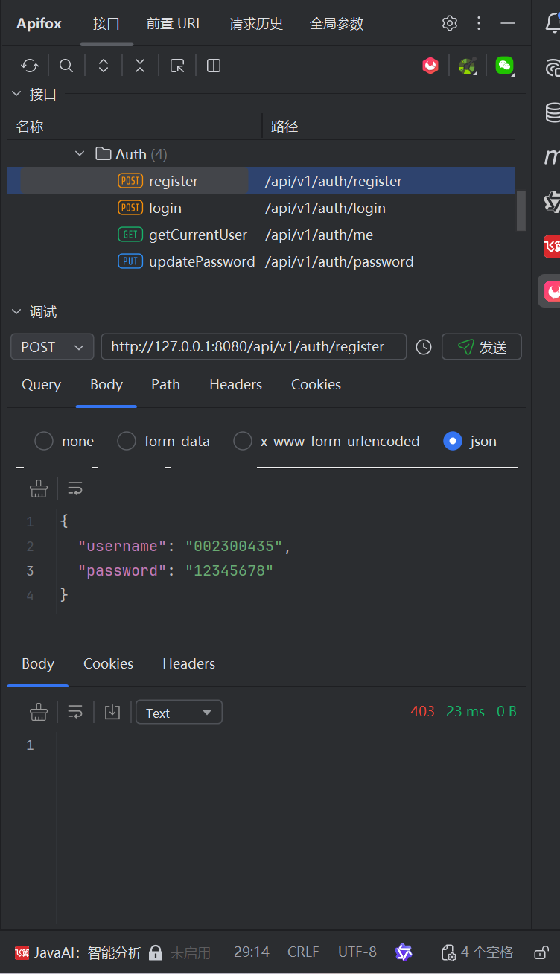The width and height of the screenshot is (560, 974).
Task: Open the request Headers tab
Action: (x=236, y=384)
